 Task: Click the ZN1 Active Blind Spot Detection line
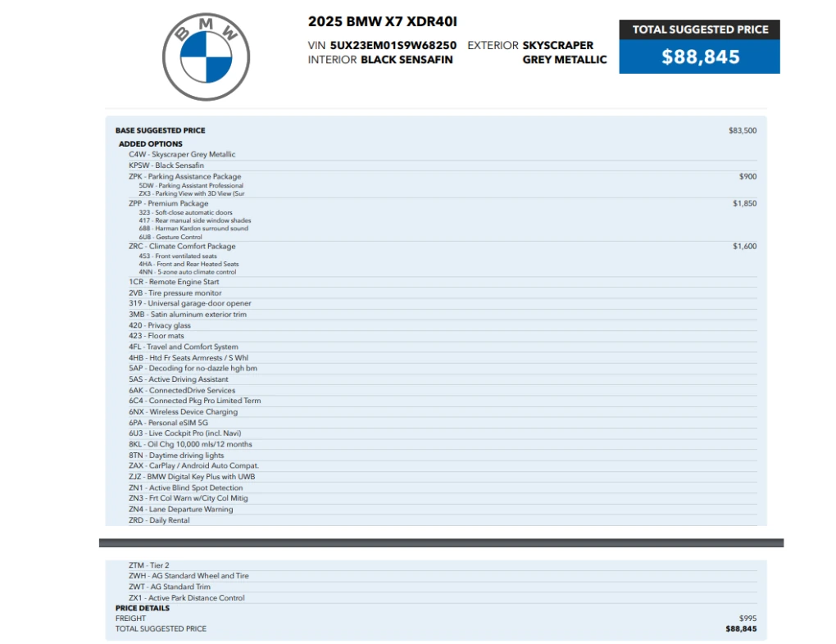(185, 488)
